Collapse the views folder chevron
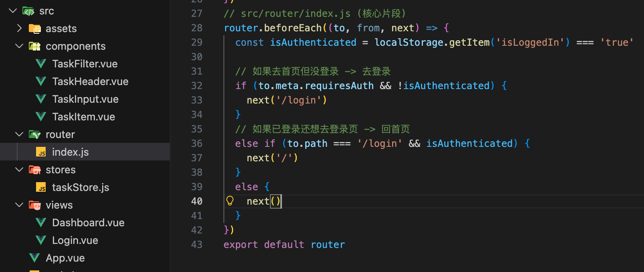 (19, 205)
